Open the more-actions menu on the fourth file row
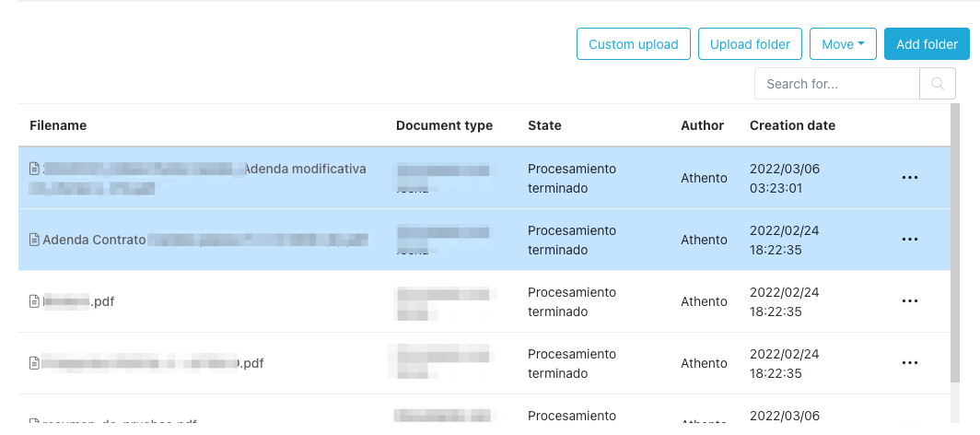Screen dimensions: 980x435 coord(910,363)
